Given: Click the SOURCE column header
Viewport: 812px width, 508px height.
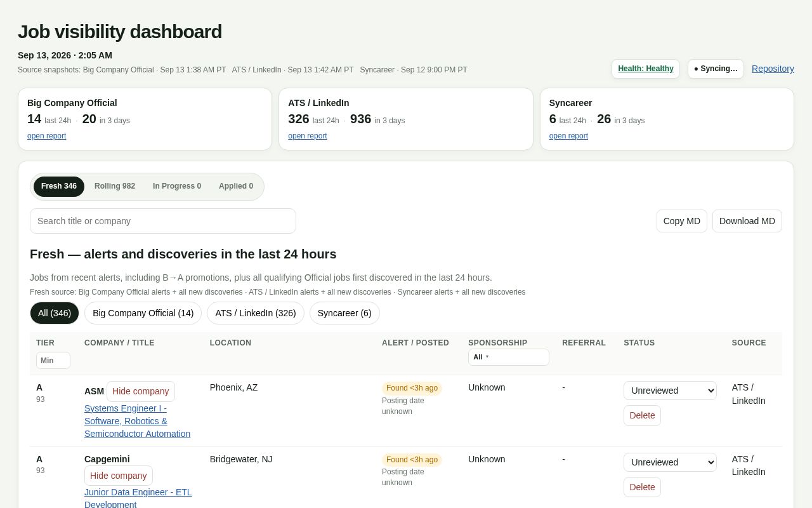Looking at the screenshot, I should [749, 343].
